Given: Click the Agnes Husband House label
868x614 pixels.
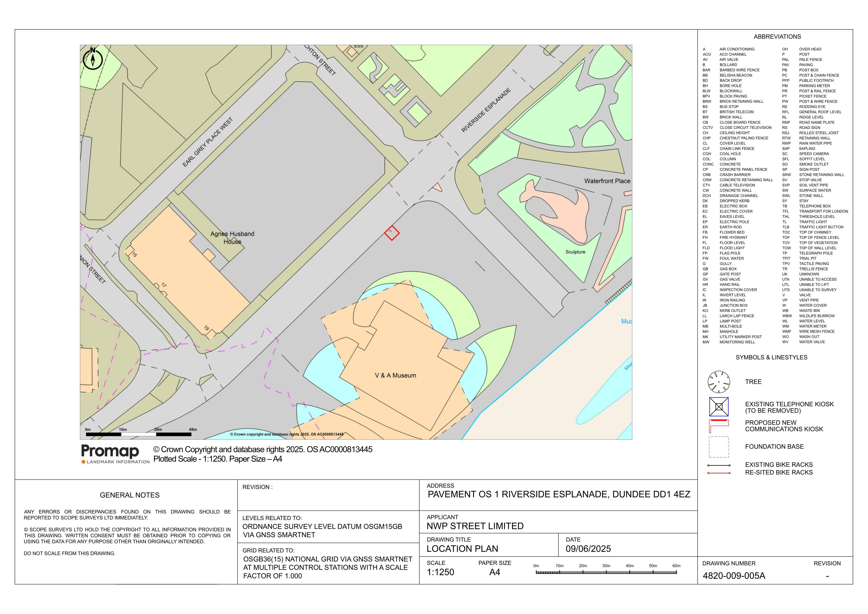Looking at the screenshot, I should (x=232, y=238).
